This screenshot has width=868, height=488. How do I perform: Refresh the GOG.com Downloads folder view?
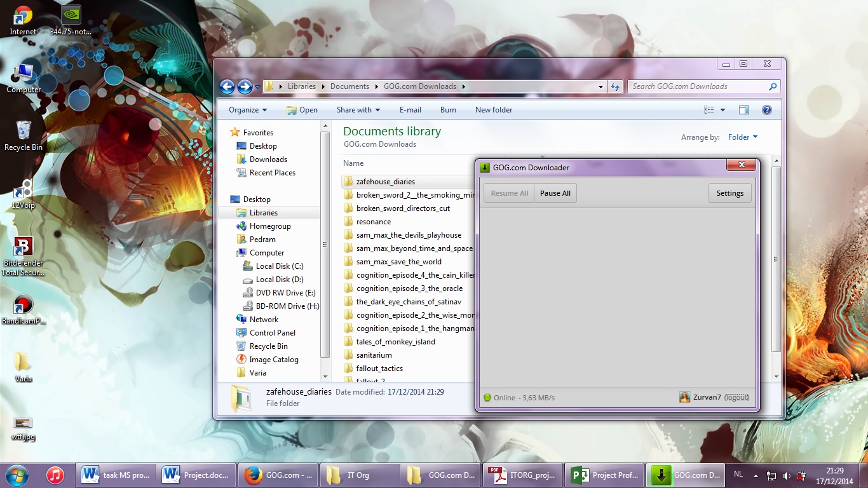(x=614, y=87)
